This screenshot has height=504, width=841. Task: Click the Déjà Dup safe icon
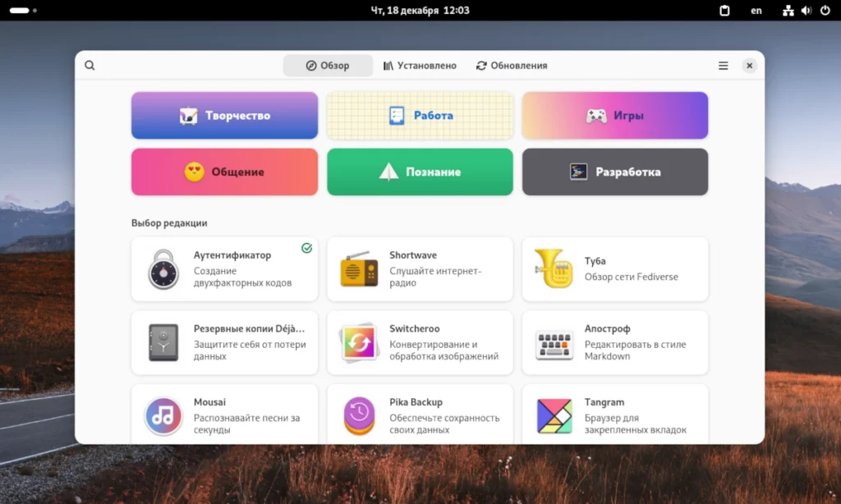[163, 342]
